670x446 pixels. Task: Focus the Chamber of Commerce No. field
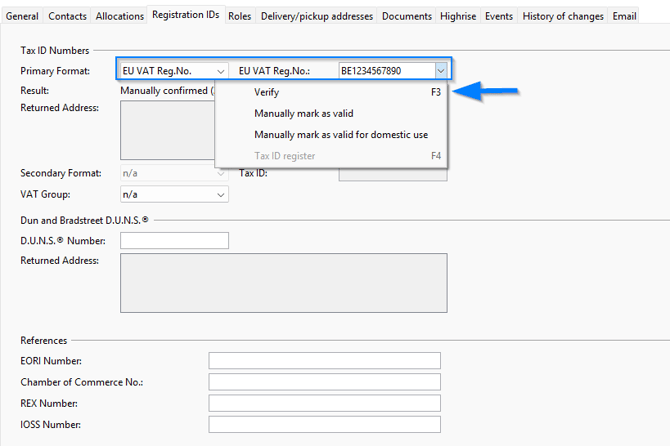pyautogui.click(x=324, y=381)
